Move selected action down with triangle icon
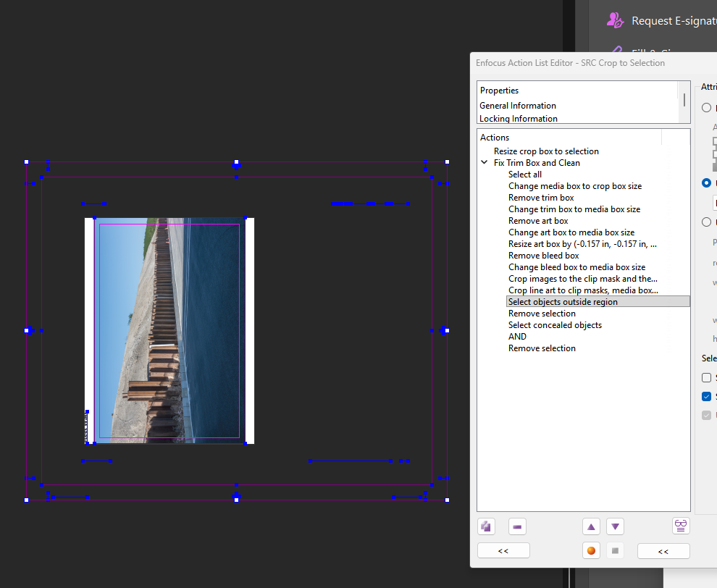Screen dimensions: 717x588 (615, 526)
